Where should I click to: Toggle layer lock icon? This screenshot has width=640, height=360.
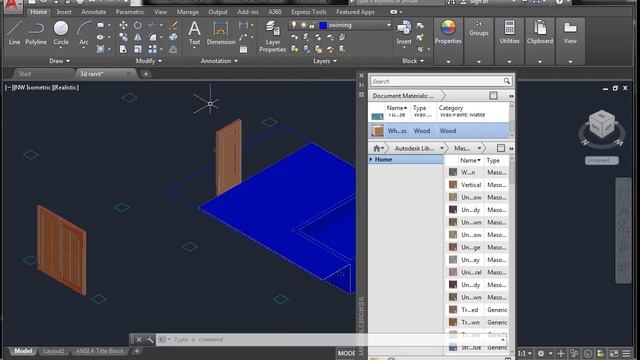[x=312, y=25]
